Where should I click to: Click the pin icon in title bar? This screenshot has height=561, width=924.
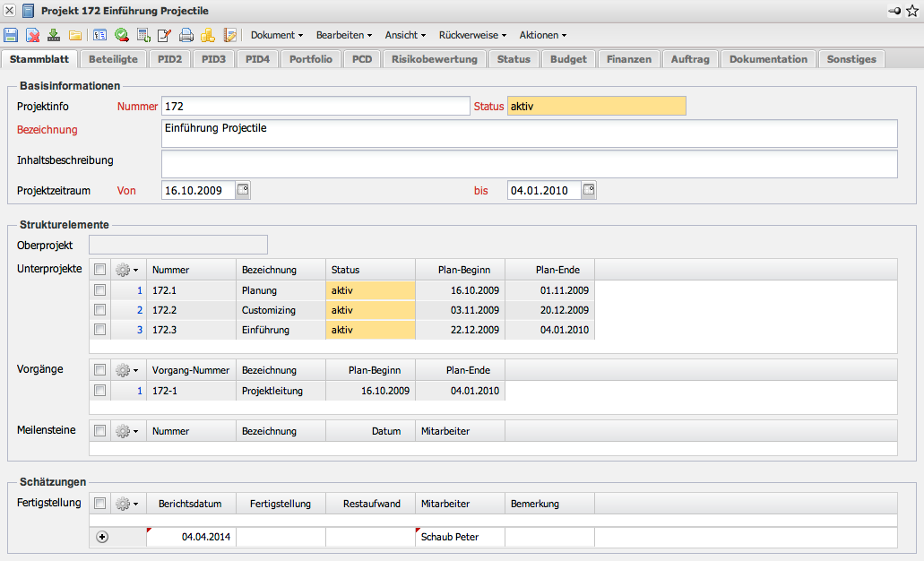click(x=894, y=10)
